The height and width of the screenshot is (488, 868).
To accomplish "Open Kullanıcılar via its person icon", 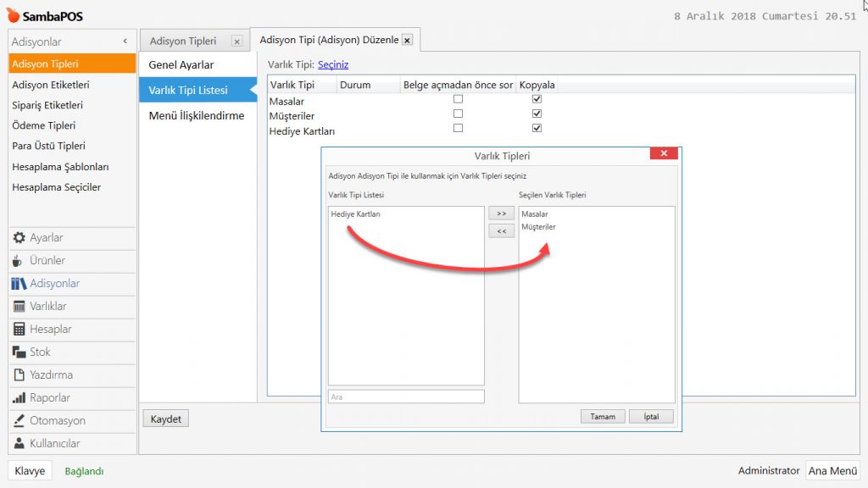I will click(x=19, y=444).
